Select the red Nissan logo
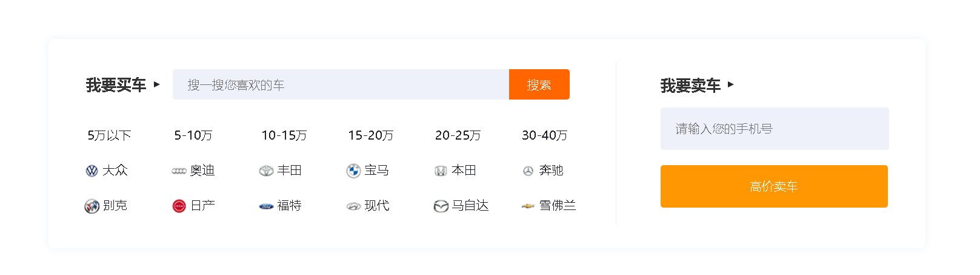The image size is (980, 275). [179, 206]
